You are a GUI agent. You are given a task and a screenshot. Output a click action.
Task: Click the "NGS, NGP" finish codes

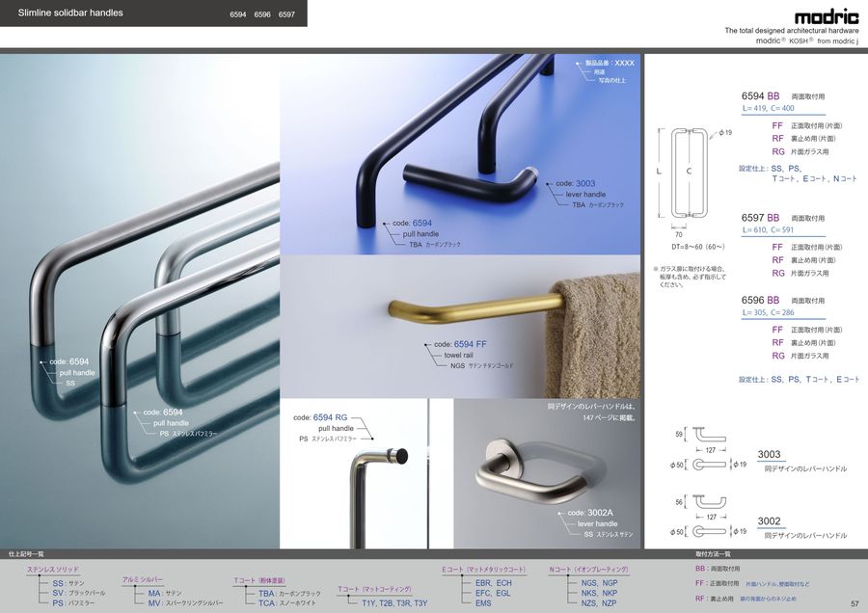point(600,583)
